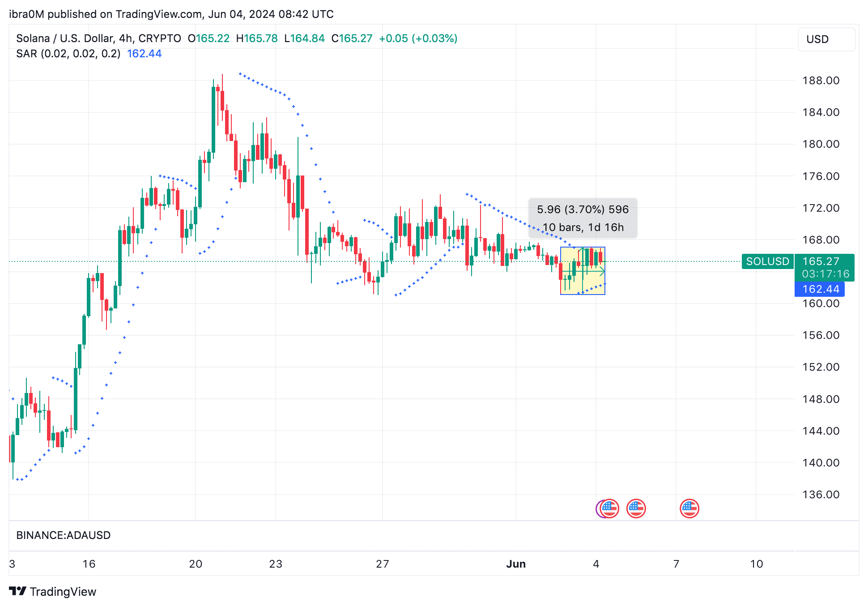
Task: Click the date 10 on time axis
Action: click(x=757, y=564)
